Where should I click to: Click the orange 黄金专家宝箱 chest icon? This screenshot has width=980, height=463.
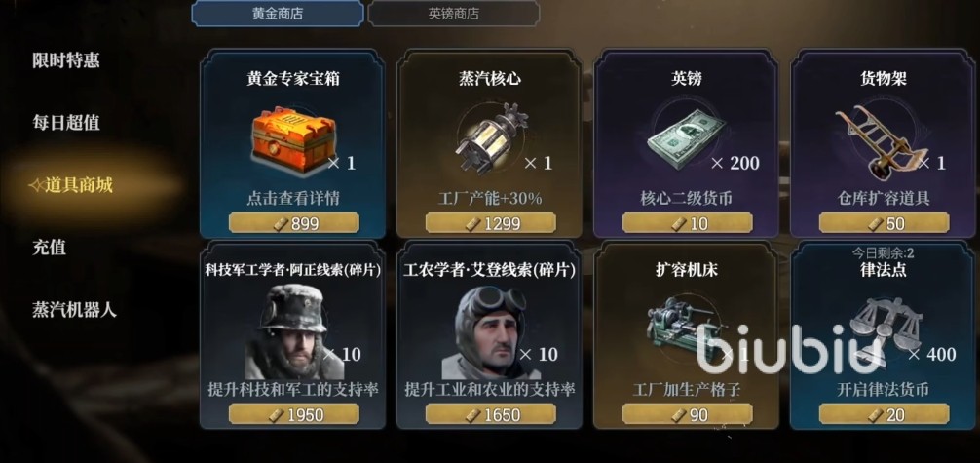[x=294, y=140]
